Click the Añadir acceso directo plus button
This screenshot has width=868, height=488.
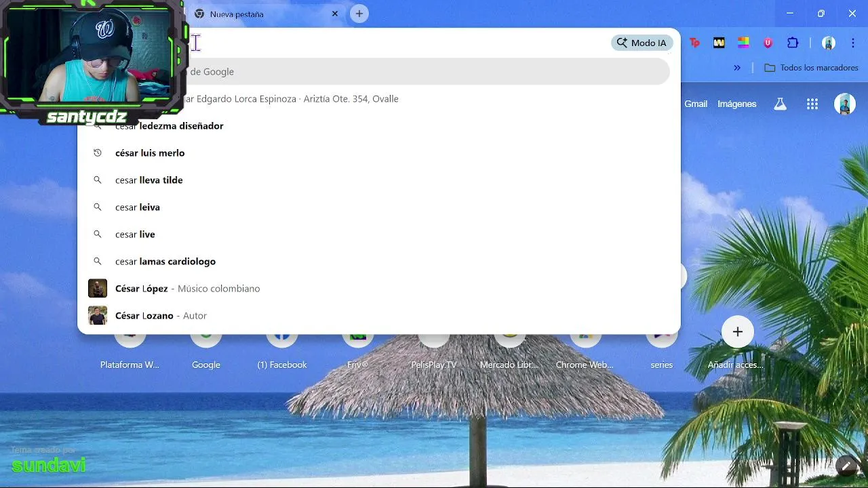tap(738, 332)
